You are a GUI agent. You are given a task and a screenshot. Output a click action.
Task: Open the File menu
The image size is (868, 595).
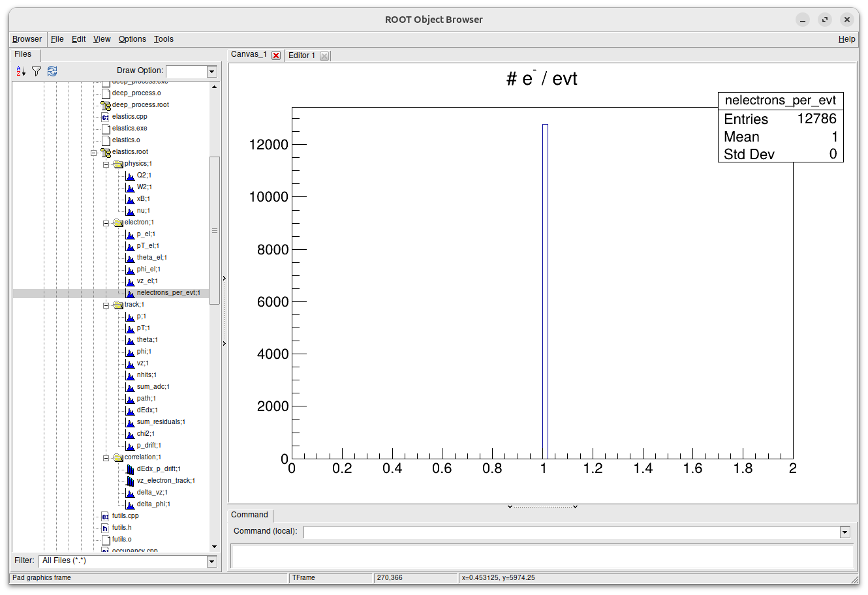click(x=57, y=39)
